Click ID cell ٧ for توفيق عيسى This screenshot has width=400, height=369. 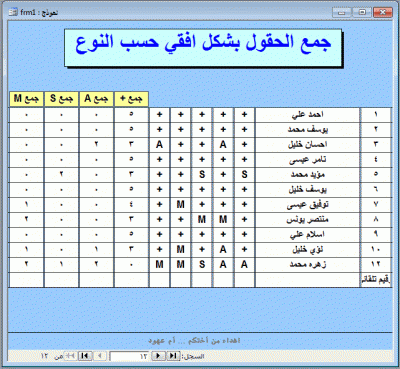[x=376, y=204]
